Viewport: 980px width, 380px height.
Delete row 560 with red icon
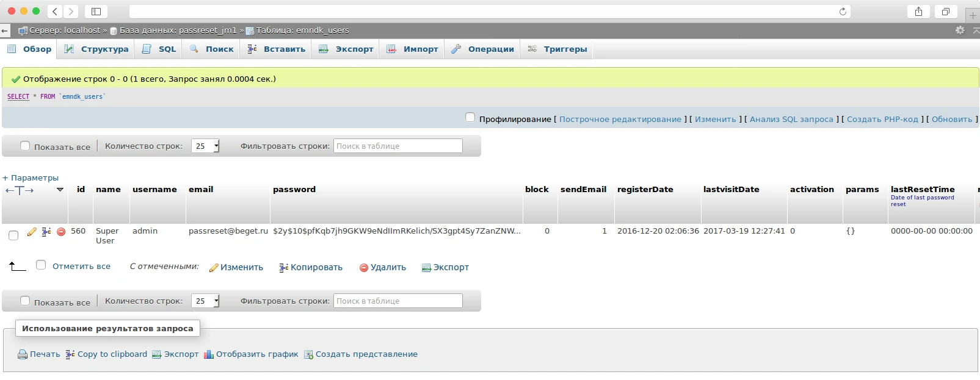(x=61, y=232)
